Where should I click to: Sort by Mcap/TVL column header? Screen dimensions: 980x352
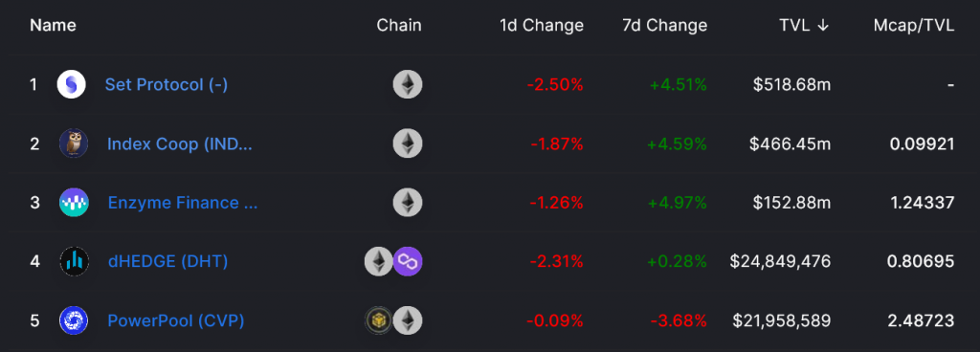point(914,26)
